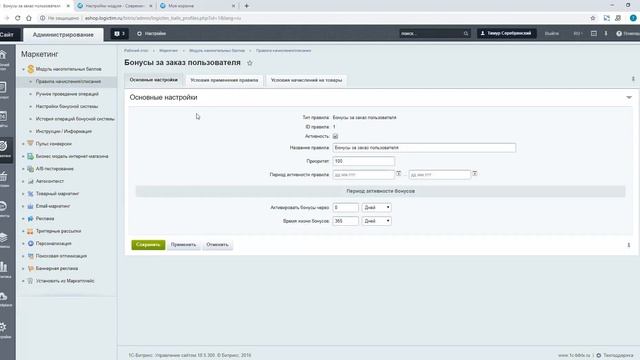Open units dropdown for Активировать бонусы через

pyautogui.click(x=376, y=207)
